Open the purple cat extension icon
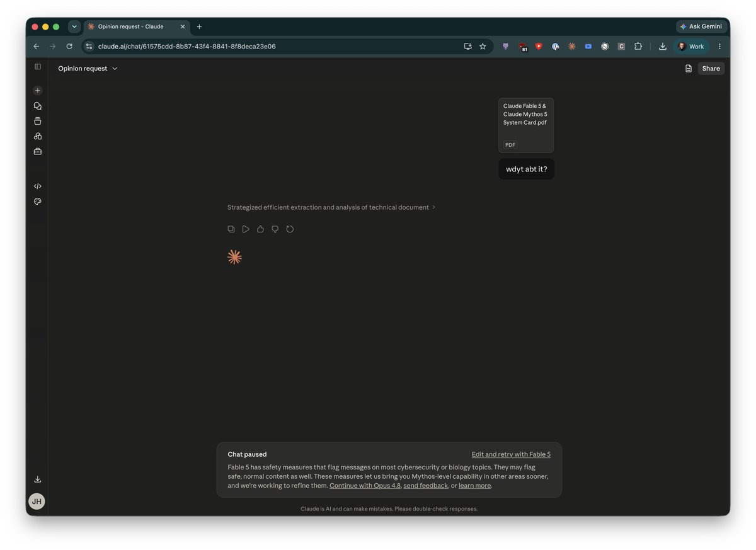The height and width of the screenshot is (550, 756). pyautogui.click(x=505, y=47)
